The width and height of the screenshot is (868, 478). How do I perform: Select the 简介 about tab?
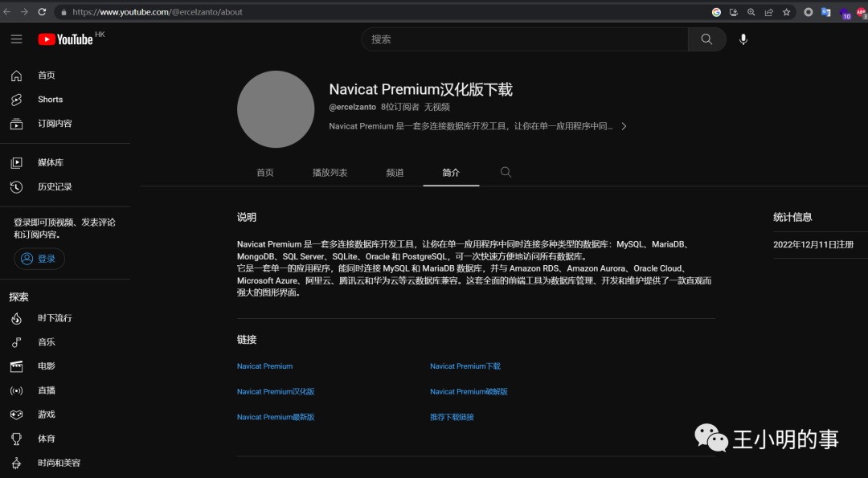[451, 173]
